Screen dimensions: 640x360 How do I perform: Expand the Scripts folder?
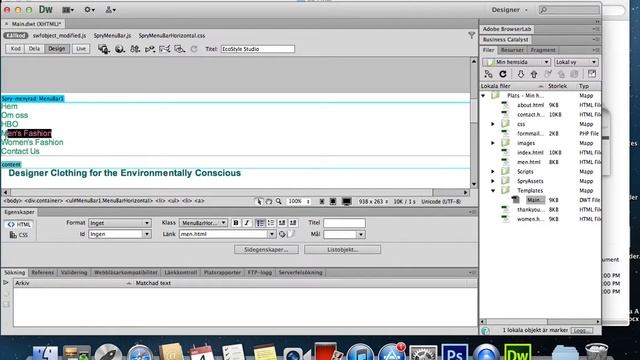click(493, 171)
